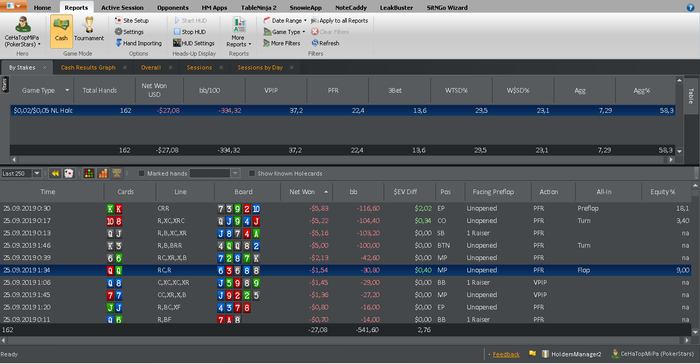Viewport: 700px width, 364px height.
Task: Click the application menu button top-left
Action: pyautogui.click(x=13, y=6)
